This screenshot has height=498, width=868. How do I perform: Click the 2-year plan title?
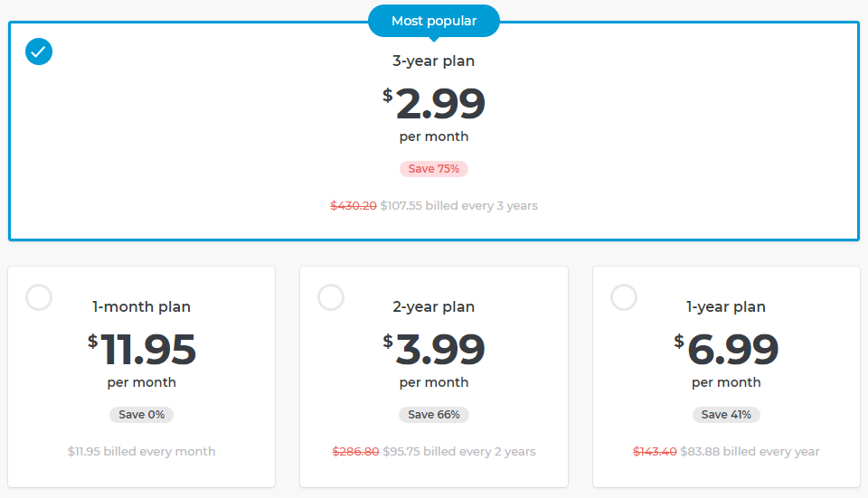click(433, 306)
